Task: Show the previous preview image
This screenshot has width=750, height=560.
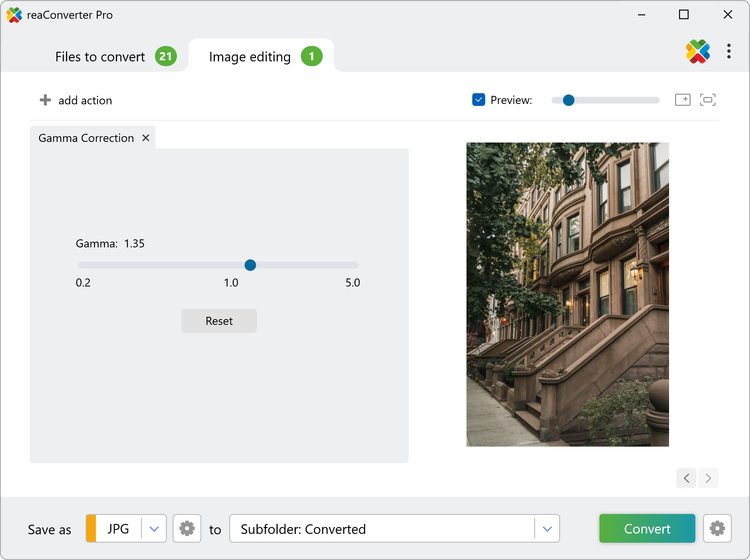Action: [x=686, y=478]
